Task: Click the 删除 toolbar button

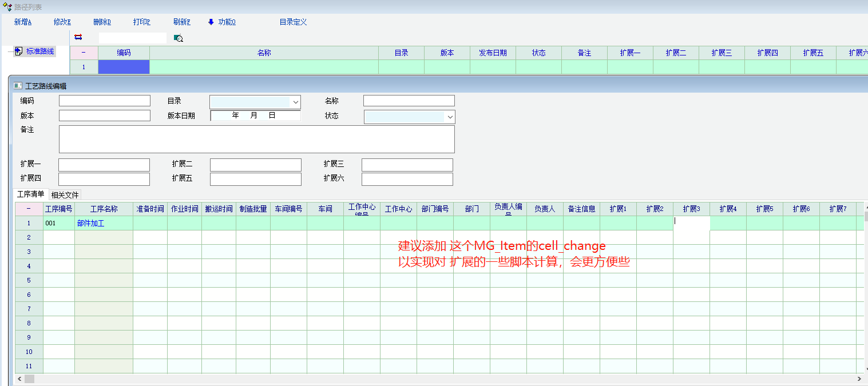Action: pyautogui.click(x=102, y=22)
